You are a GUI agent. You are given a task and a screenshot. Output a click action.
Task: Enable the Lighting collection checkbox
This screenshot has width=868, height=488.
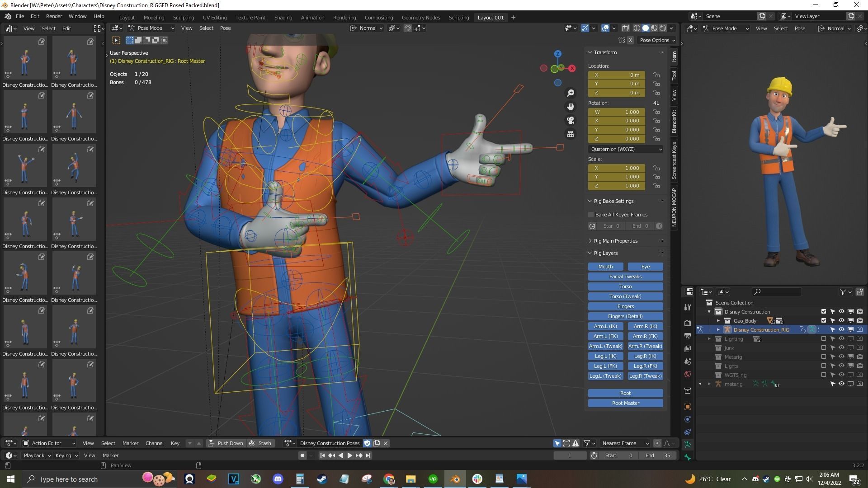point(823,339)
